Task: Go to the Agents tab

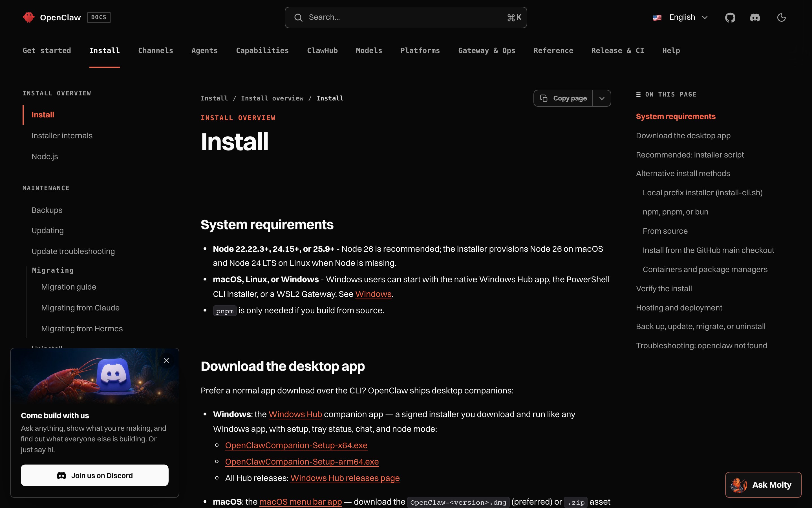Action: pos(204,51)
